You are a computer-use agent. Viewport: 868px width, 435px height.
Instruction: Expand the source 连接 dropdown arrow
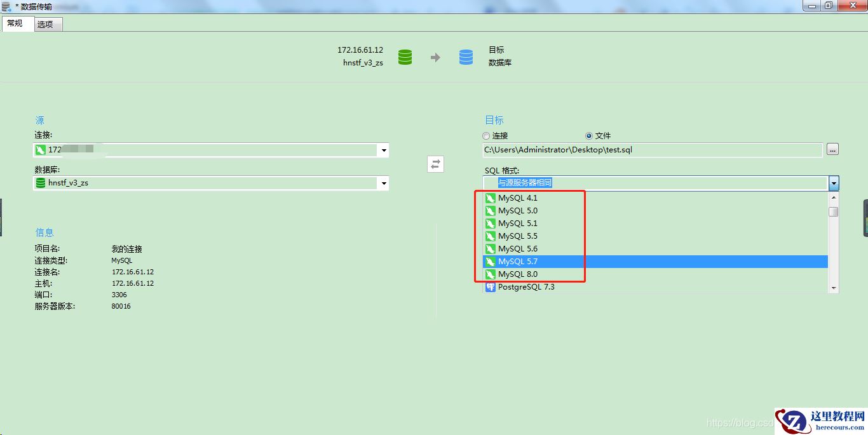[383, 151]
